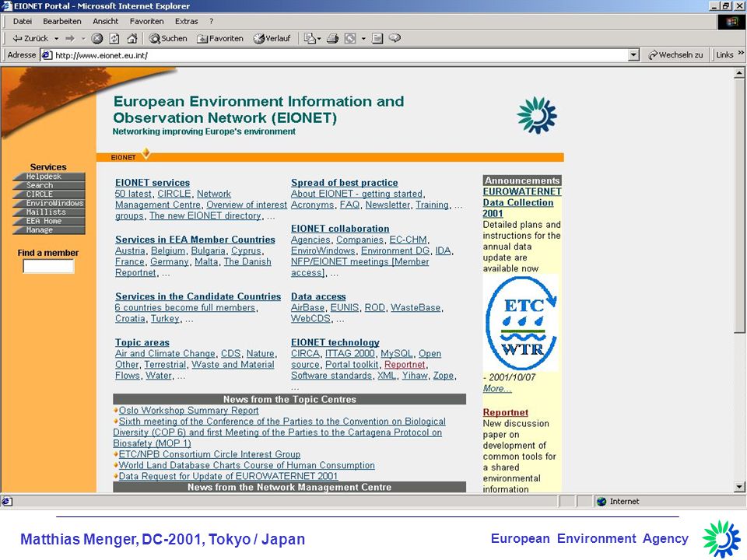The width and height of the screenshot is (747, 560).
Task: Open the back history dropdown arrow
Action: (56, 39)
